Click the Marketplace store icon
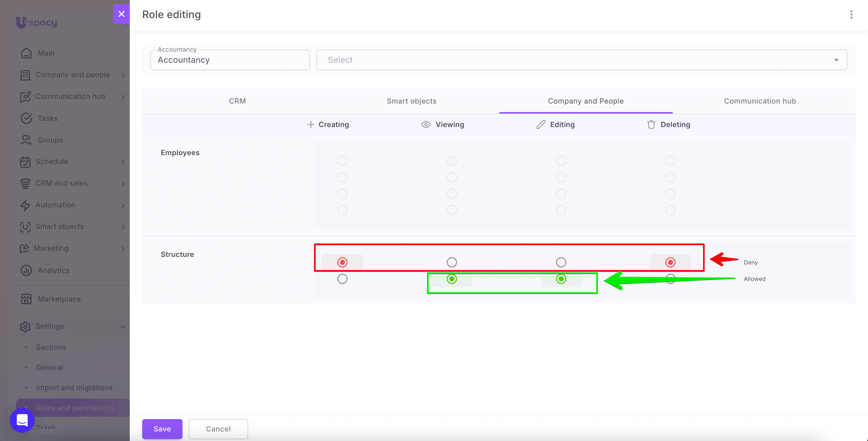 [x=26, y=299]
